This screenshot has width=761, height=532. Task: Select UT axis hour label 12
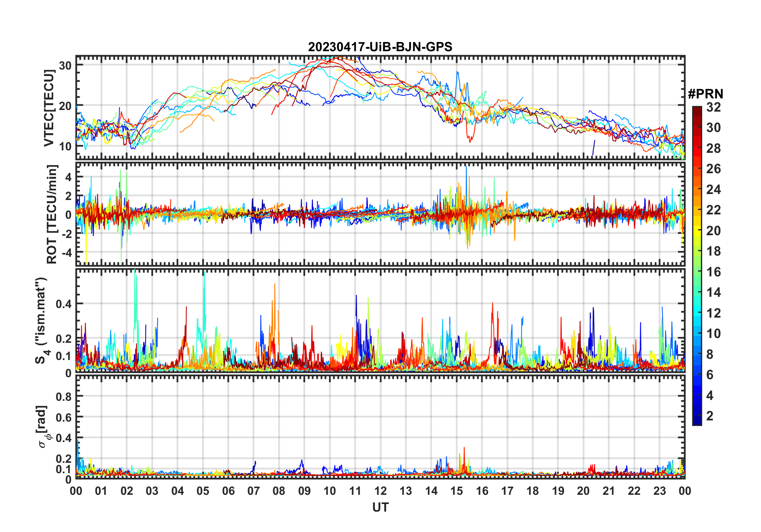[380, 491]
